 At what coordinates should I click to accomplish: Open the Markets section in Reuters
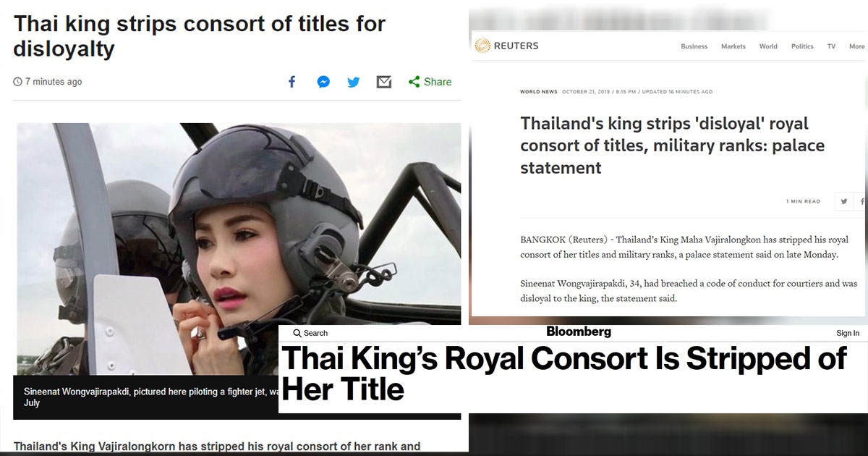(733, 46)
